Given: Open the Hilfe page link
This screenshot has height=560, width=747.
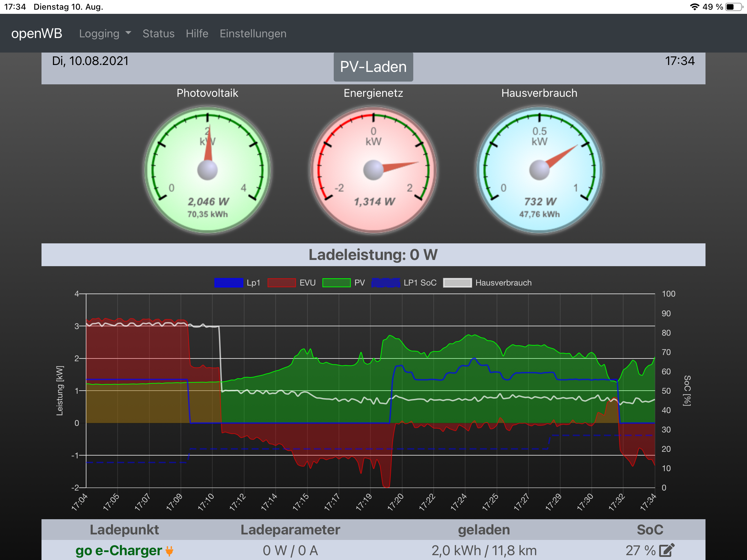Looking at the screenshot, I should [197, 34].
